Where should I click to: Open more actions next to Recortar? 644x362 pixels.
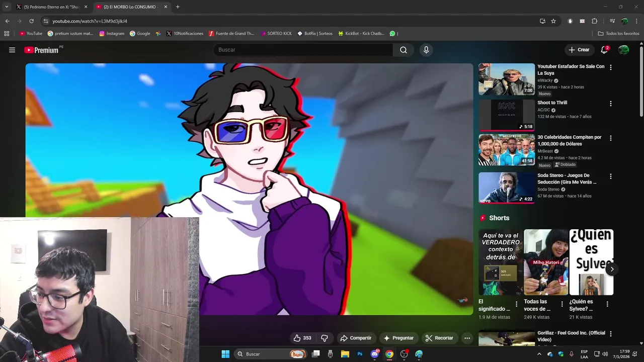pos(467,338)
